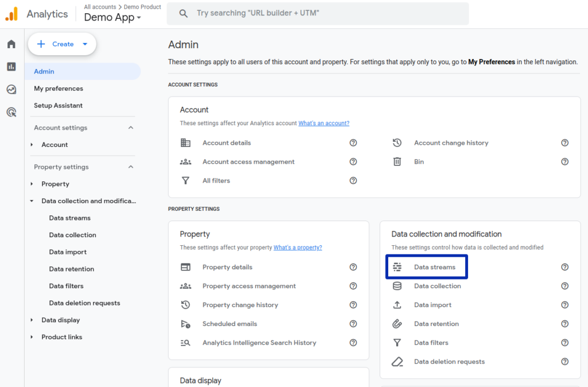Screen dimensions: 588x387
Task: Open Advertising via sidebar cursor target icon
Action: pos(11,112)
